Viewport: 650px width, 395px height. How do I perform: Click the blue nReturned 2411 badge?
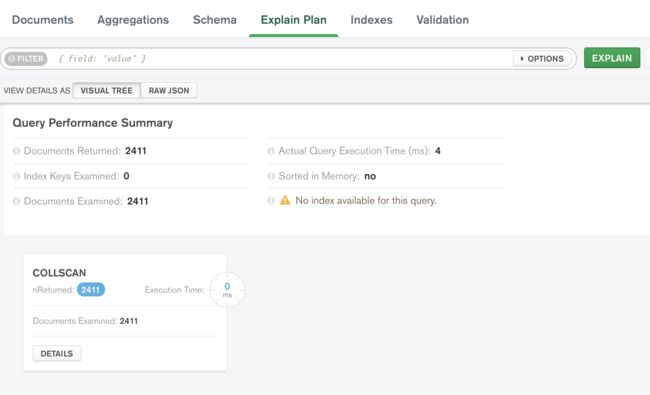(91, 290)
